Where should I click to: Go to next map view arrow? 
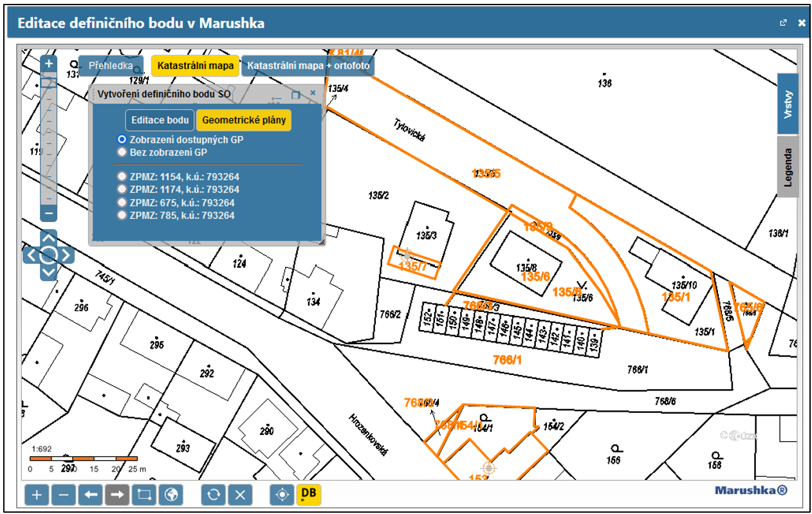tap(118, 495)
